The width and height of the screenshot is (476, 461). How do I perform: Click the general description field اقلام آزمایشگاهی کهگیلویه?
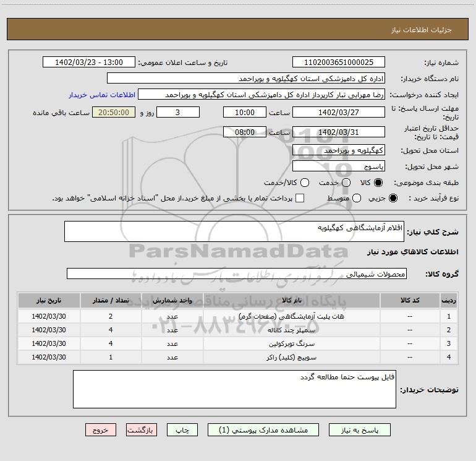[234, 231]
